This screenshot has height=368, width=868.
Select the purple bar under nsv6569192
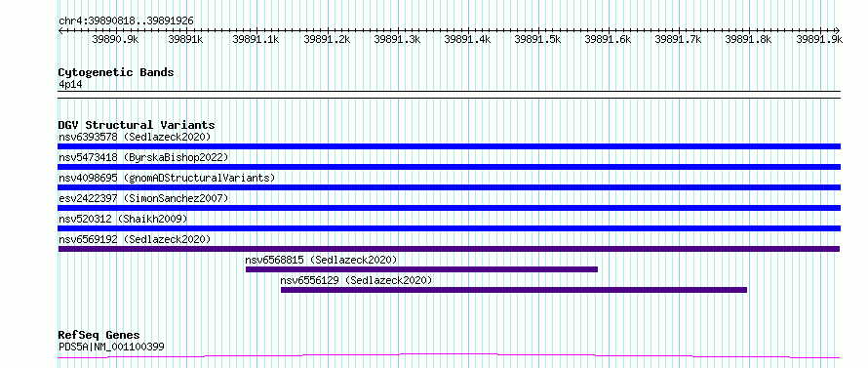[449, 249]
